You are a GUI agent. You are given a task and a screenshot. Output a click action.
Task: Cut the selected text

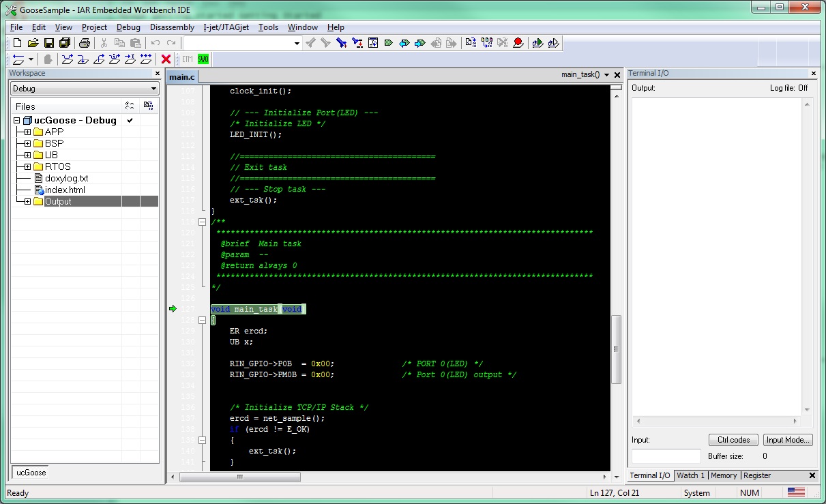(104, 43)
